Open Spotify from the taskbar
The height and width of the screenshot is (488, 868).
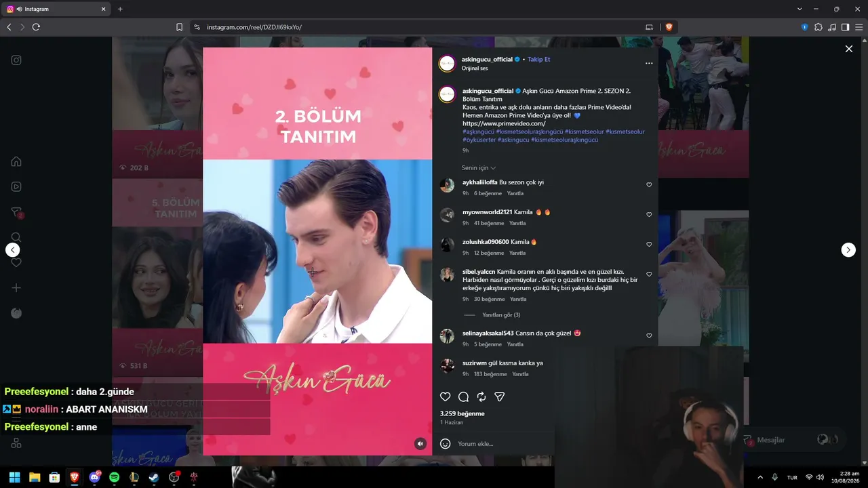pyautogui.click(x=114, y=477)
